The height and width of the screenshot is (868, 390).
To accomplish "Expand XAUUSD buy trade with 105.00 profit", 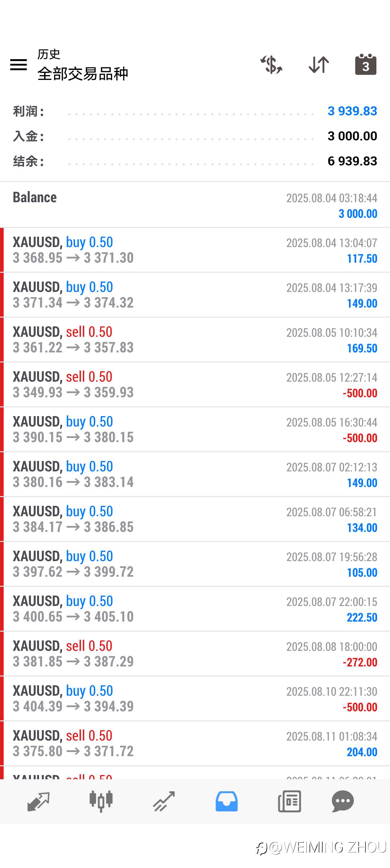I will tap(195, 564).
